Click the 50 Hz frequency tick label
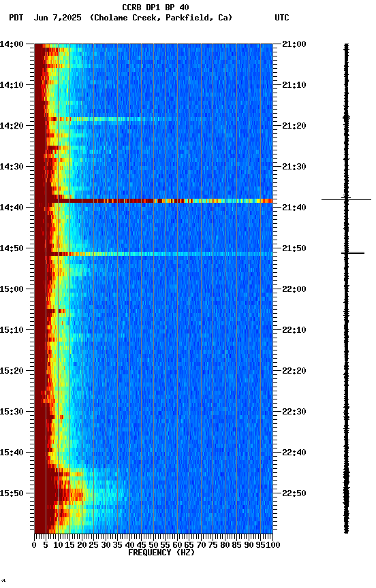376x588 pixels. (153, 545)
